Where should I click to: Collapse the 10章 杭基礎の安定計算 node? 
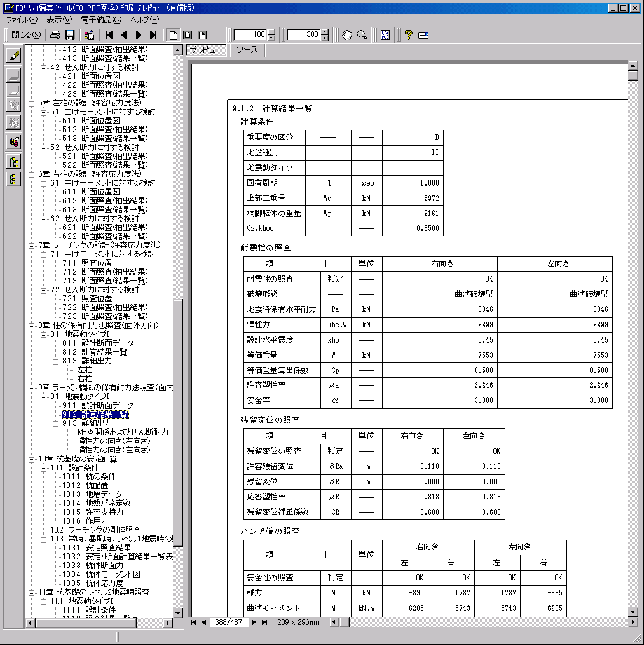click(x=31, y=459)
